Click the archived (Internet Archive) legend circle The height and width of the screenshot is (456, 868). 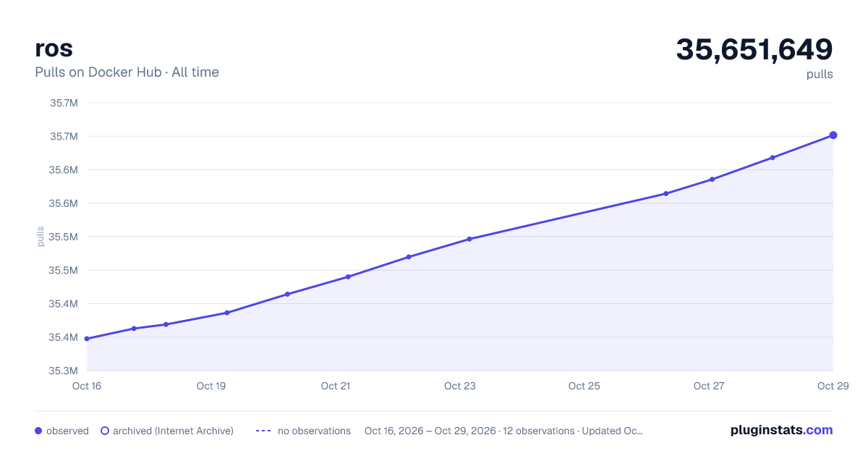tap(105, 431)
